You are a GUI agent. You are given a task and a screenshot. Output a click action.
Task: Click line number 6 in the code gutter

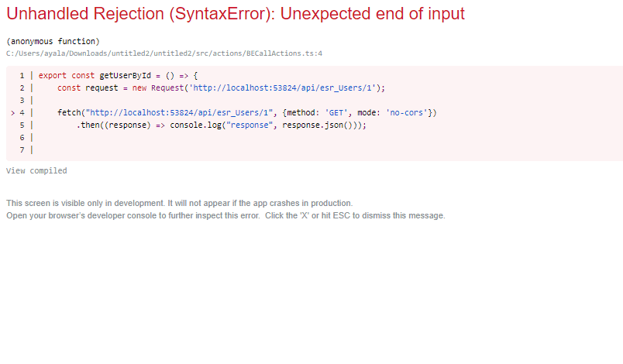pos(22,138)
